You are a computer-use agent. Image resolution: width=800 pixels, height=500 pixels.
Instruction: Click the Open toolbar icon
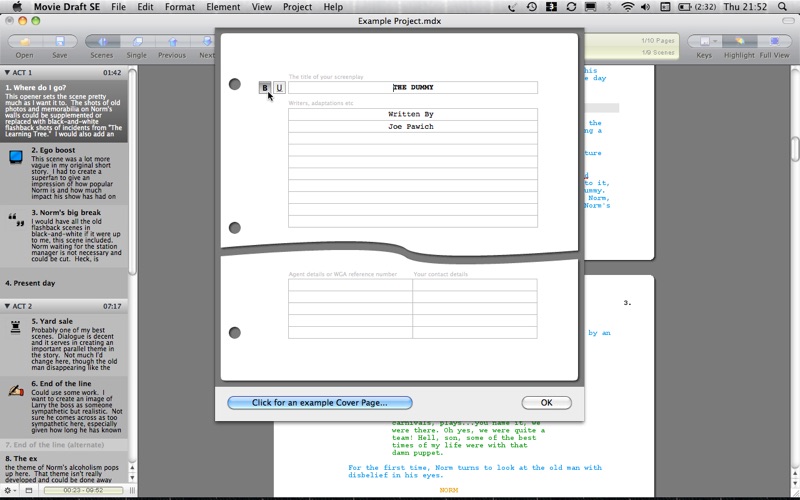coord(24,42)
